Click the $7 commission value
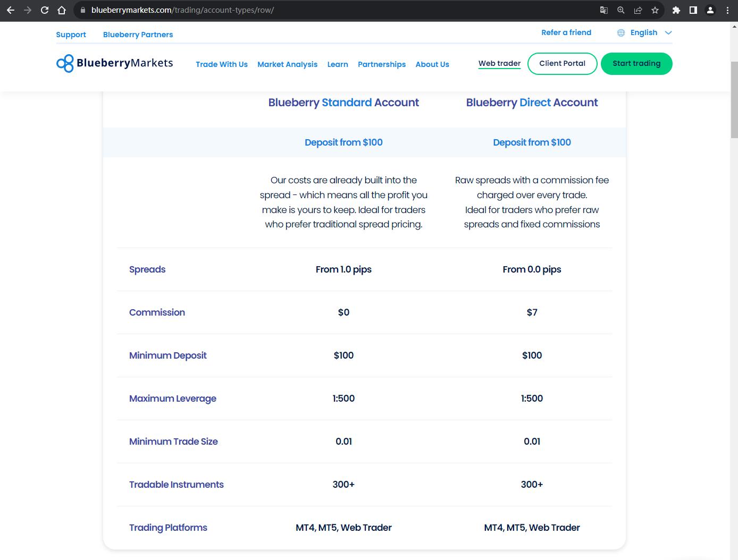 click(532, 312)
